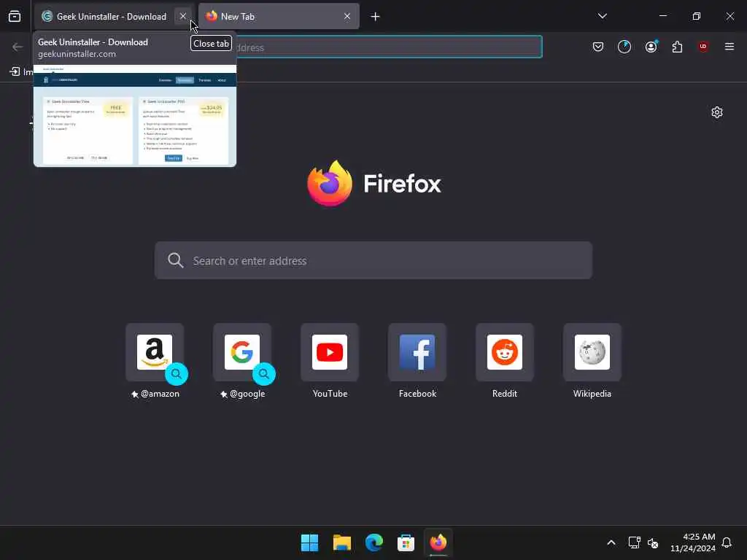Screen dimensions: 747x560
Task: Open Microsoft Store from taskbar
Action: coord(406,542)
